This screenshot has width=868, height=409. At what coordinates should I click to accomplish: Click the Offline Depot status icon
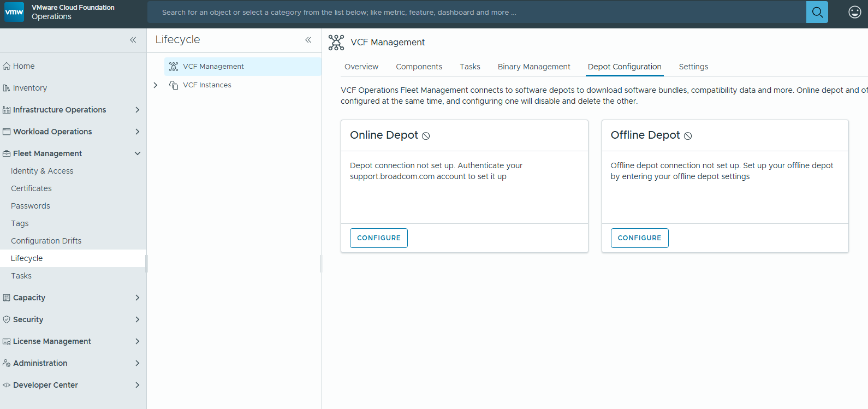(x=688, y=136)
